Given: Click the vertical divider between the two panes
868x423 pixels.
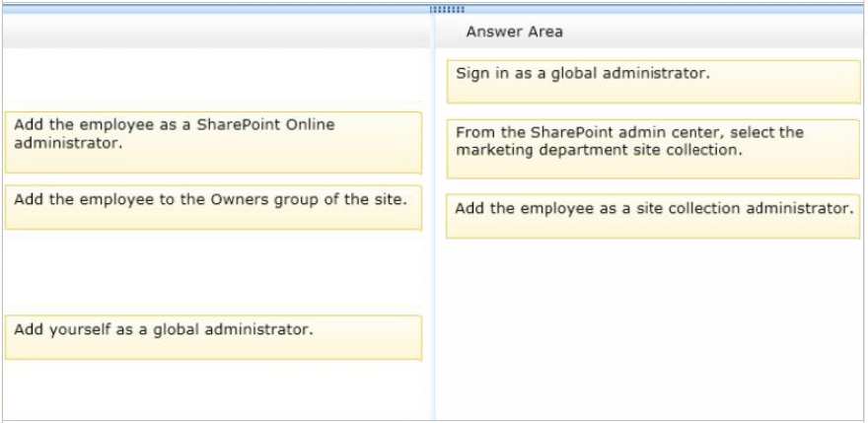Looking at the screenshot, I should [435, 233].
